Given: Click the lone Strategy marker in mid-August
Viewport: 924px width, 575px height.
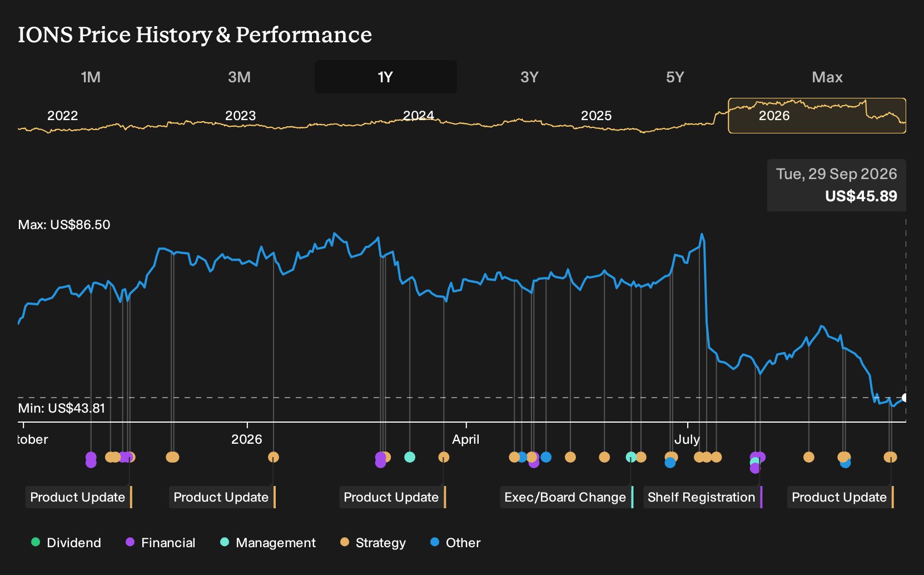Looking at the screenshot, I should pyautogui.click(x=809, y=457).
